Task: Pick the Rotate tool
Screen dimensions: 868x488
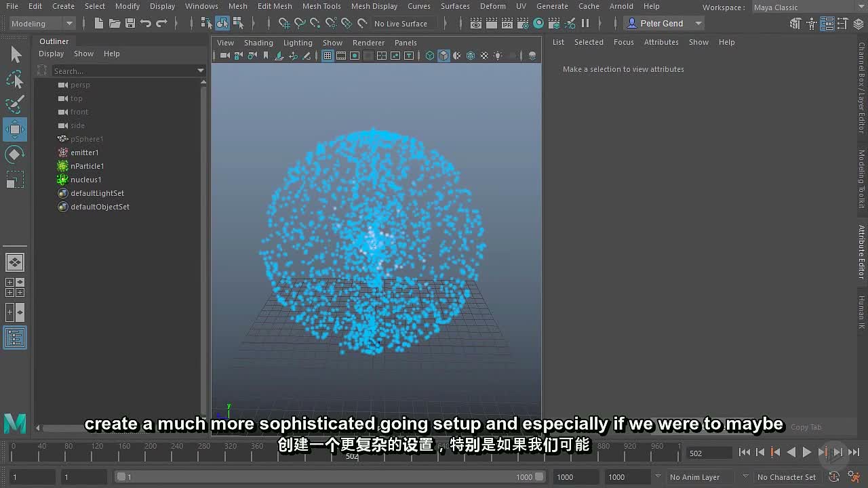Action: tap(15, 155)
